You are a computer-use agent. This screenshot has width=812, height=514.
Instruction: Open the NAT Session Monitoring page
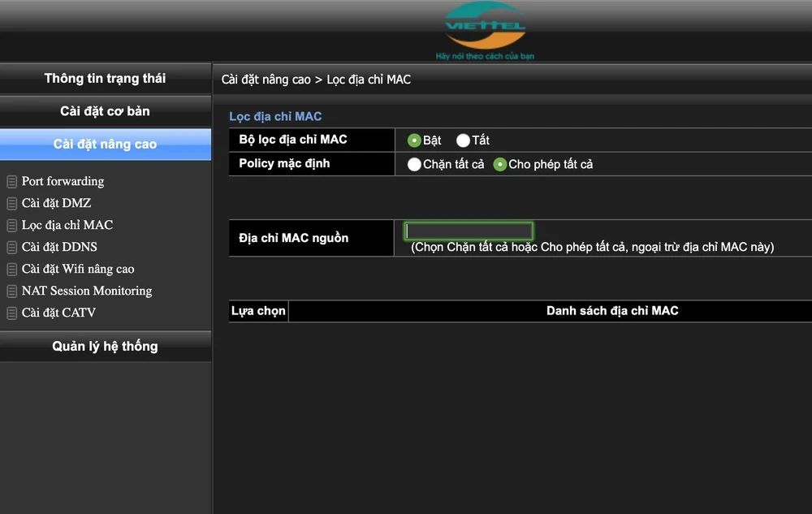tap(87, 291)
